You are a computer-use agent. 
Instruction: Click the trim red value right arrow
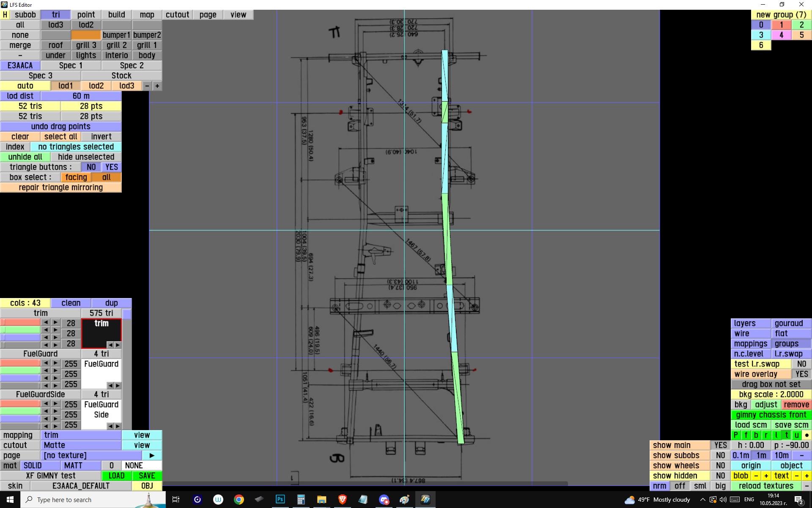click(55, 323)
